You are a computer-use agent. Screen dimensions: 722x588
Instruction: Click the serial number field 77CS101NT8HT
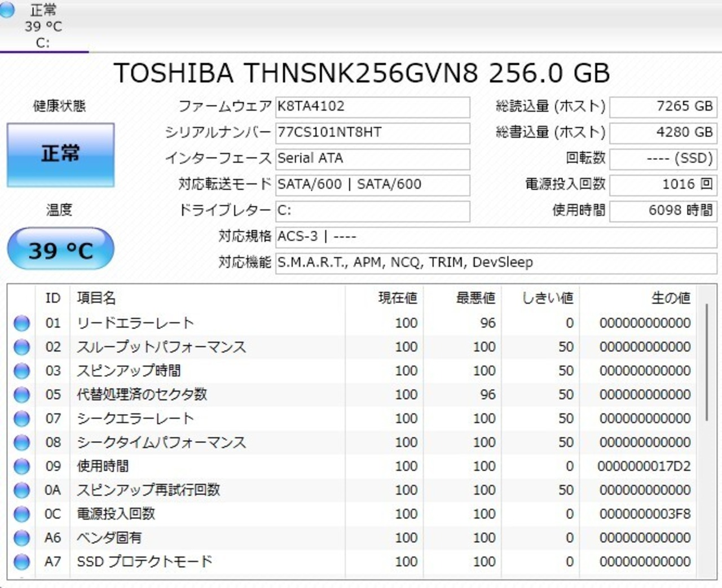(x=372, y=133)
